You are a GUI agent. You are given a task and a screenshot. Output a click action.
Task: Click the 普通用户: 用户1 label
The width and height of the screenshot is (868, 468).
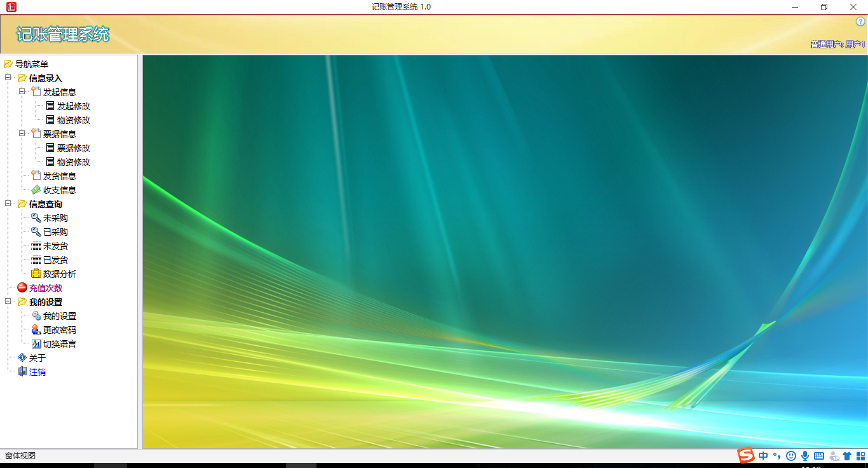(837, 45)
